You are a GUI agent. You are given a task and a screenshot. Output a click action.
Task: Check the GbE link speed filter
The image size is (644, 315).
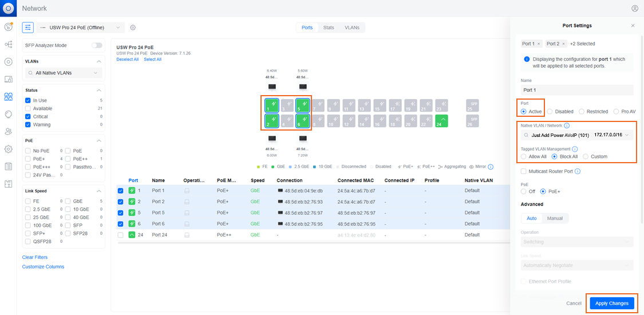coord(68,201)
